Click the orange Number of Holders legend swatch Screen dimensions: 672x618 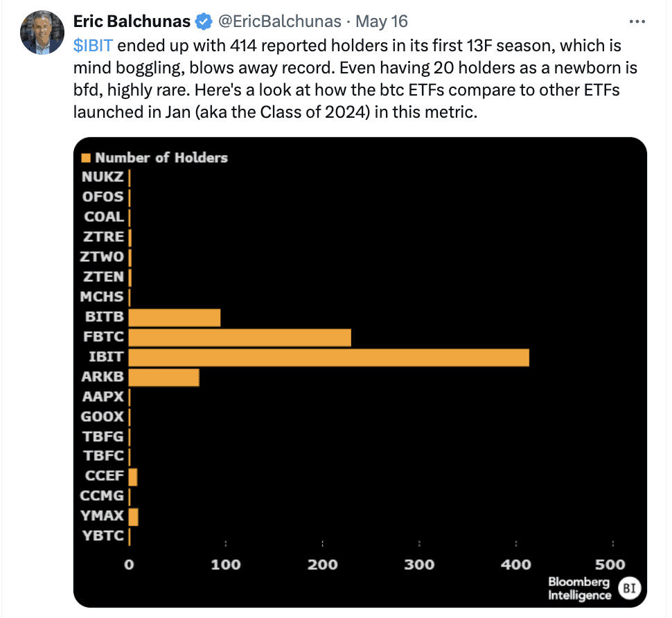click(86, 158)
